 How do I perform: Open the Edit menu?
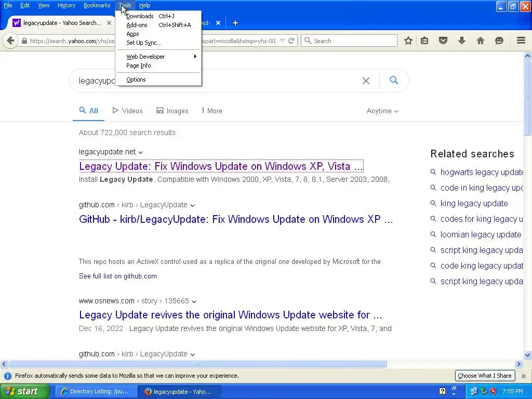[x=25, y=5]
